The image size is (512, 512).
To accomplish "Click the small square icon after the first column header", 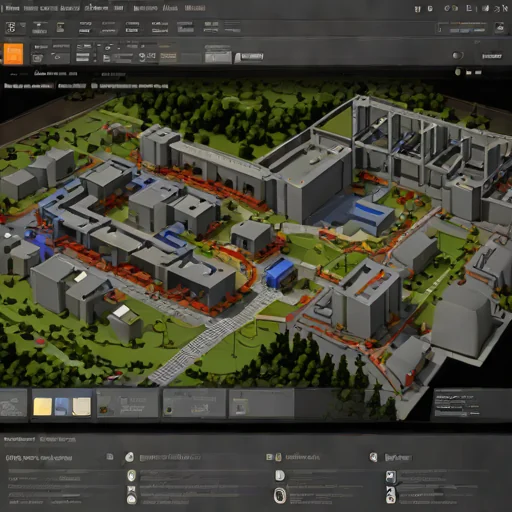I will 110,457.
